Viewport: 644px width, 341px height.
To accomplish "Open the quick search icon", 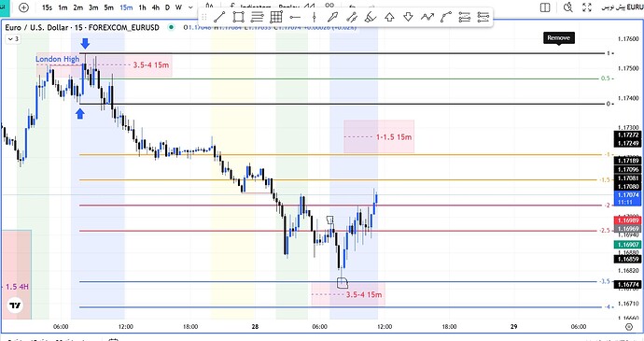I will click(x=568, y=7).
